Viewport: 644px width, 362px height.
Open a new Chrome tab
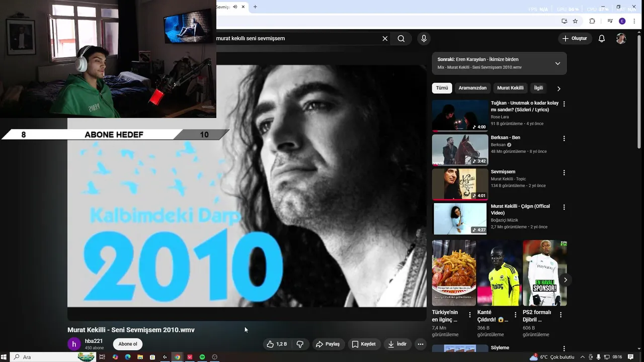coord(255,7)
